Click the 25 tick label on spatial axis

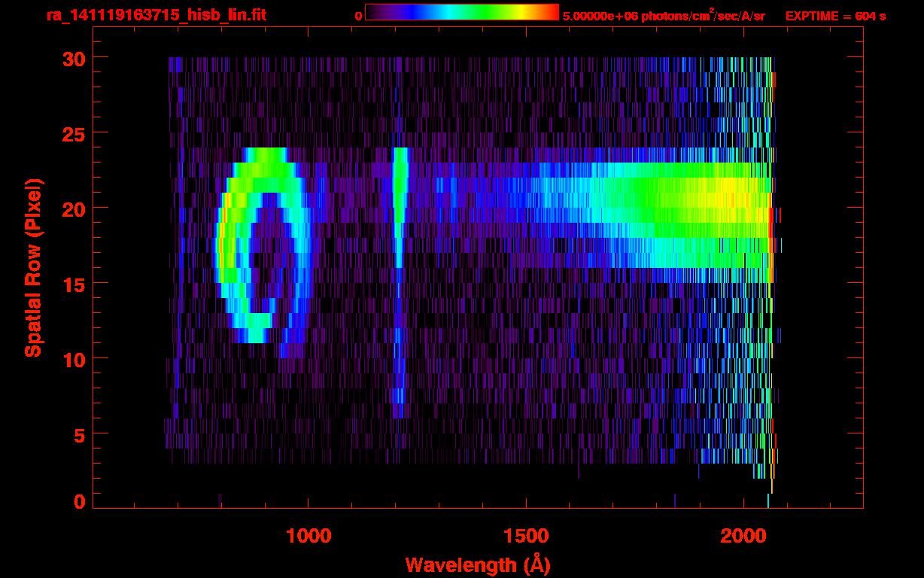point(72,133)
